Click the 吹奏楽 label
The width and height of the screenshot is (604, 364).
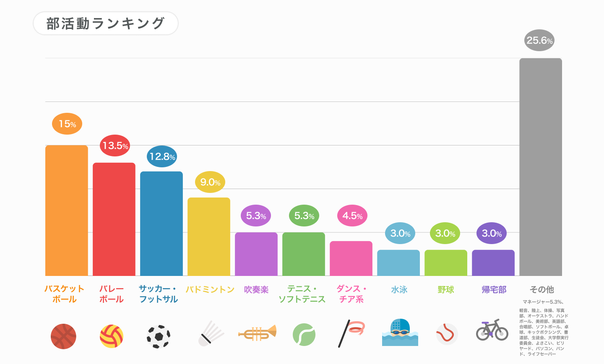point(256,289)
